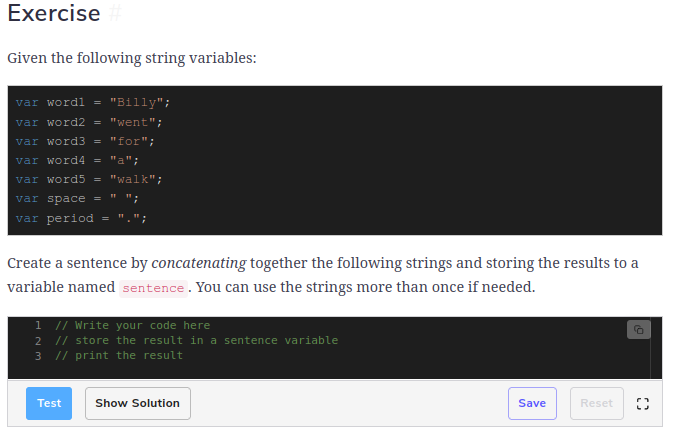Save the exercise code

click(532, 403)
